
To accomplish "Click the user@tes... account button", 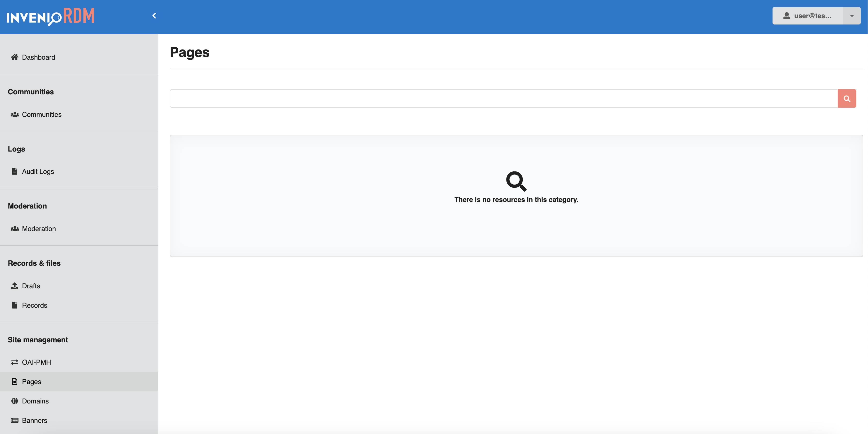I will (x=808, y=16).
